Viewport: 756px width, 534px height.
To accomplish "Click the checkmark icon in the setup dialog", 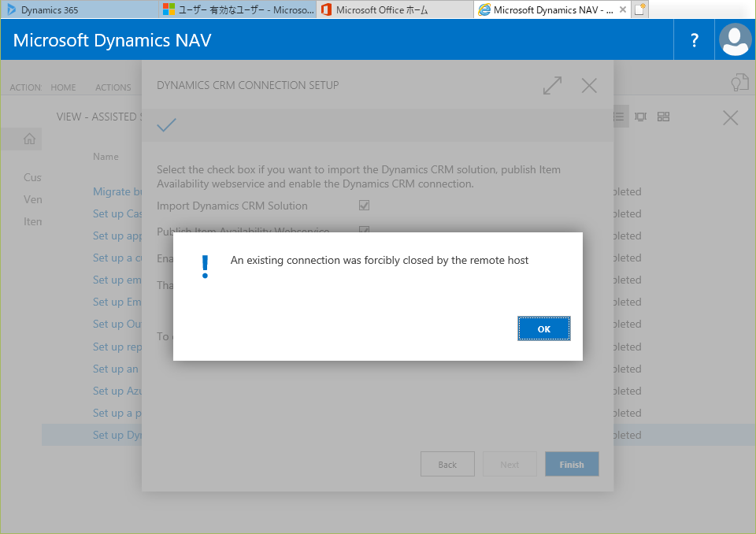I will coord(166,125).
